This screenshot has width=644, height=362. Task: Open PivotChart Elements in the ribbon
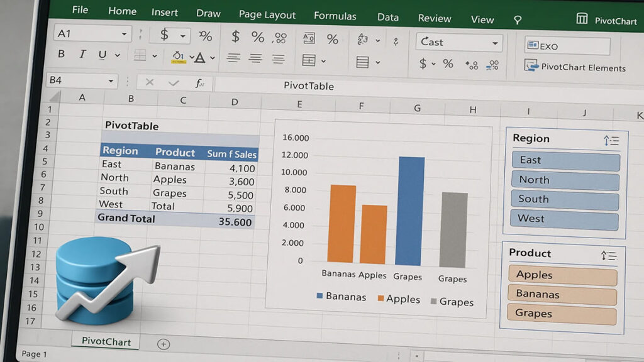[x=575, y=67]
